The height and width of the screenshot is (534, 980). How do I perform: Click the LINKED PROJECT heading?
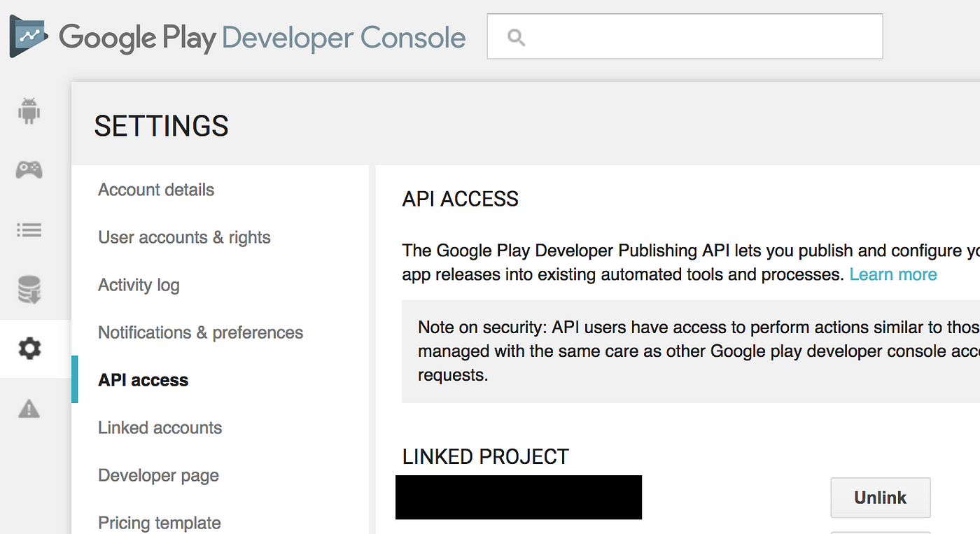(x=485, y=457)
